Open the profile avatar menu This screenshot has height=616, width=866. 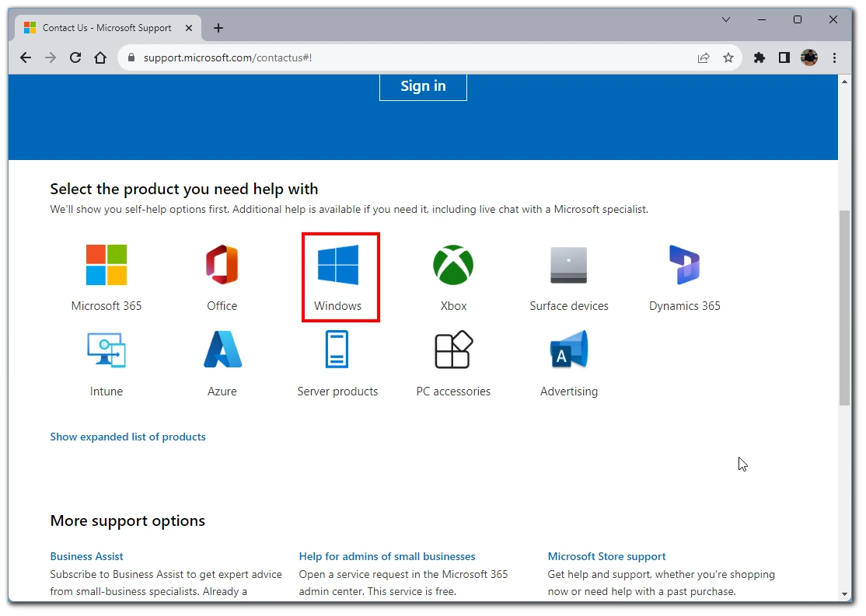(809, 57)
